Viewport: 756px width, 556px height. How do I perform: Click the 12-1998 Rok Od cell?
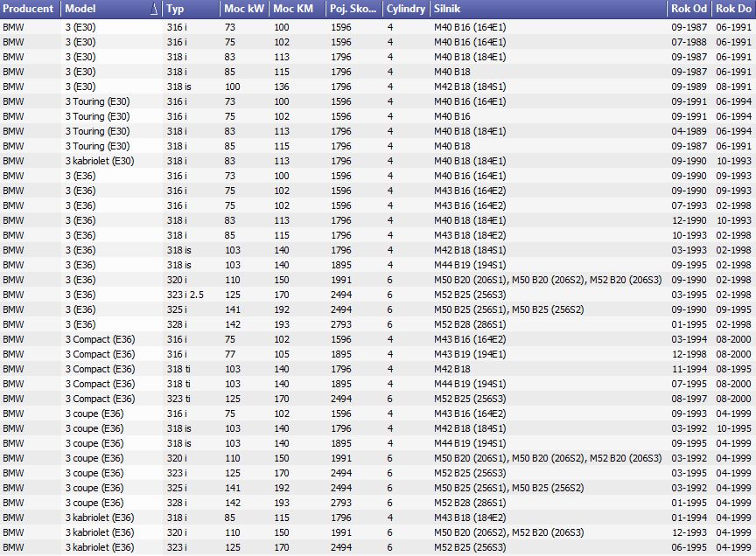coord(689,354)
